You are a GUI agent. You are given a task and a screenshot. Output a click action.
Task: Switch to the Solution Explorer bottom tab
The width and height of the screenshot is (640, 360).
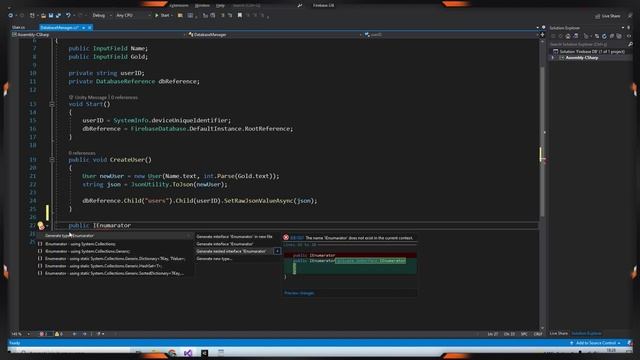click(x=586, y=333)
